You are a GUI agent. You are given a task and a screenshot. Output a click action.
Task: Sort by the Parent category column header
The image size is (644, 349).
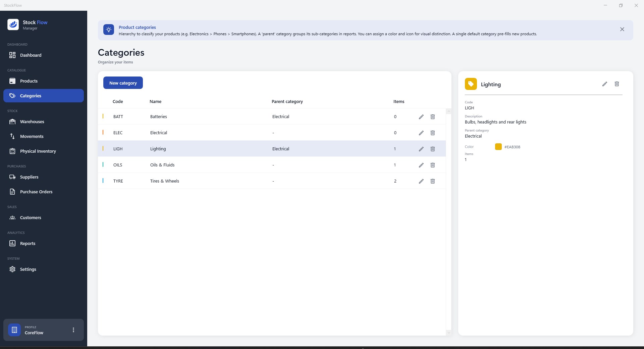click(x=287, y=101)
